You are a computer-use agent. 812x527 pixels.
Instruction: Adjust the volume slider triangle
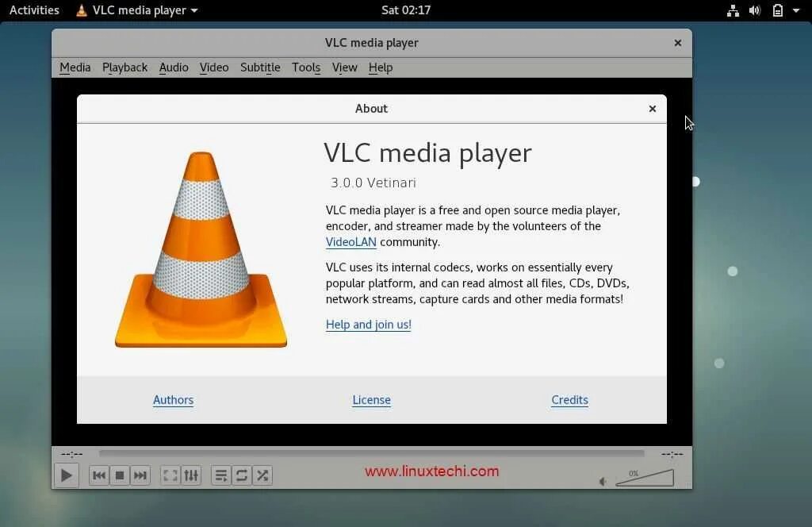click(645, 477)
